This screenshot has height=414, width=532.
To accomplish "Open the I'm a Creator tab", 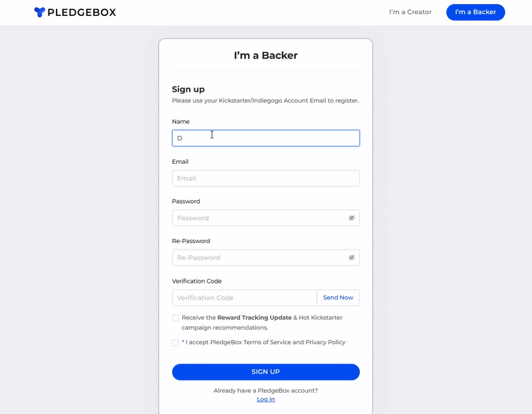I will [410, 12].
